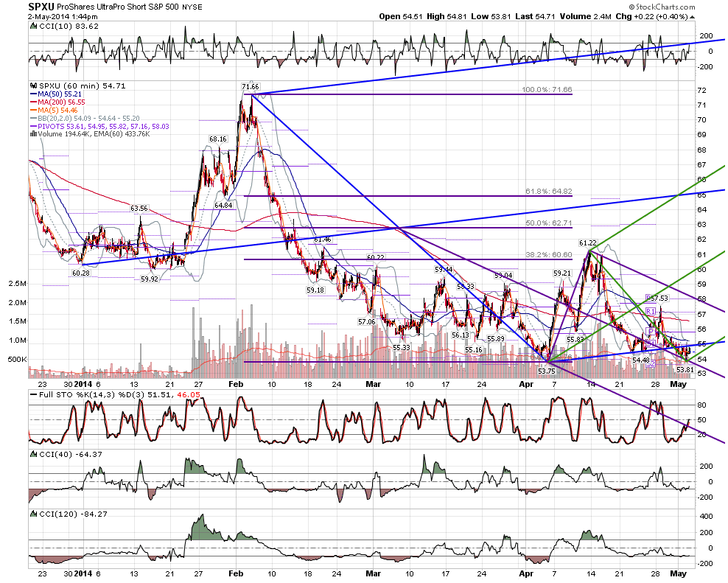
Task: Click the Feb marker on date axis
Action: 236,384
